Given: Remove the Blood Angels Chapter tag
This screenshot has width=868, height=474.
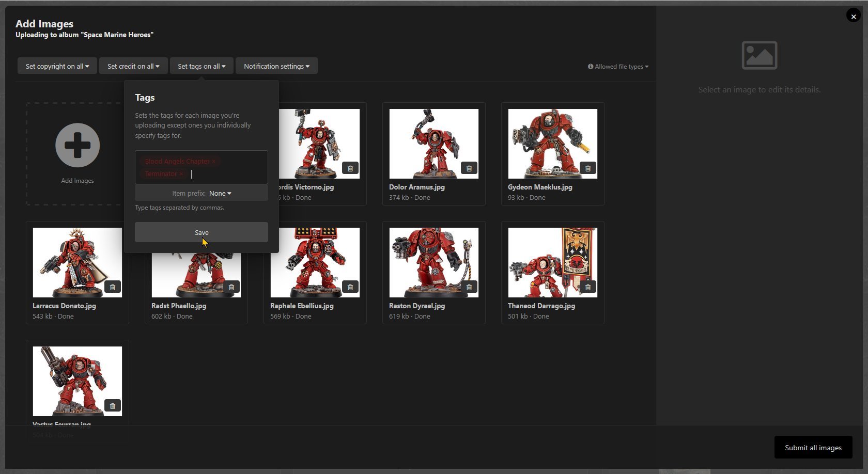Looking at the screenshot, I should tap(213, 162).
